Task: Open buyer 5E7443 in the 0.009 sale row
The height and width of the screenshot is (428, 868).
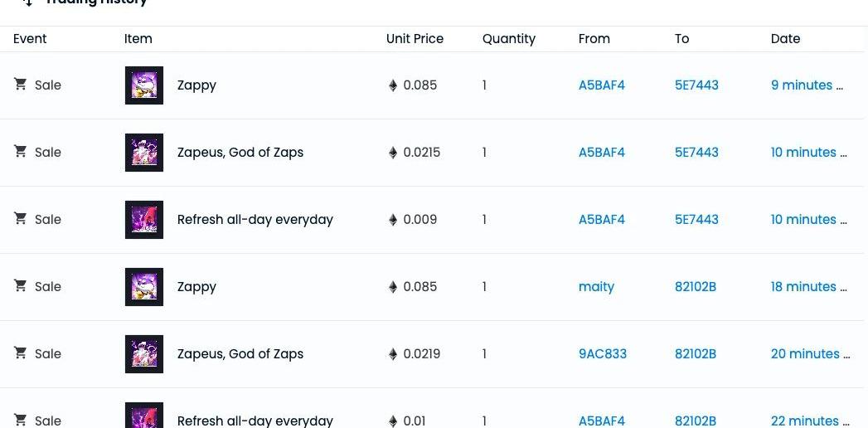Action: click(x=696, y=220)
